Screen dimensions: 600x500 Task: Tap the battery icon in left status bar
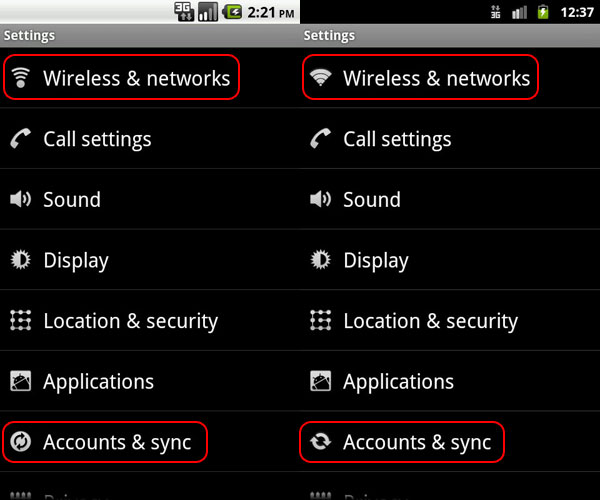click(x=233, y=12)
